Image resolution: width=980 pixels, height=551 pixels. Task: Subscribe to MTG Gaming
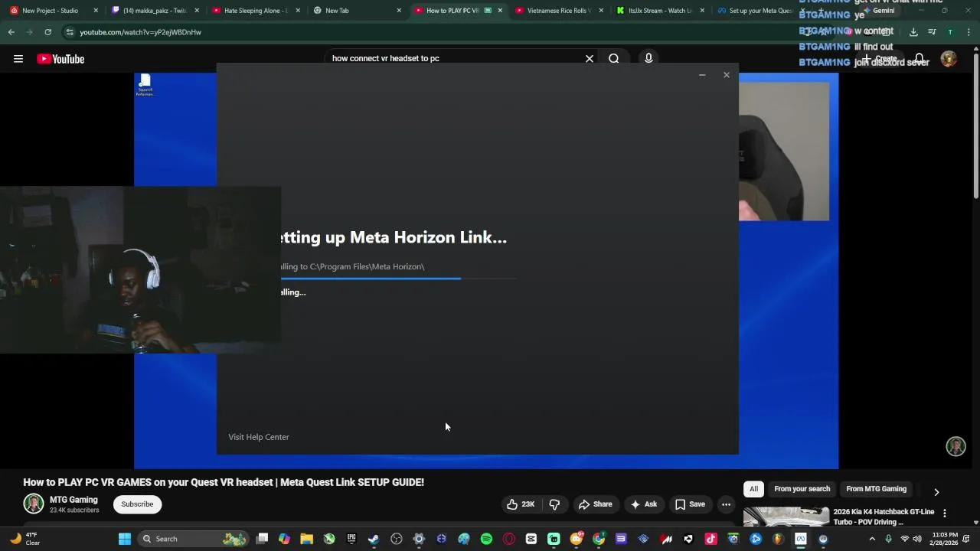tap(137, 504)
